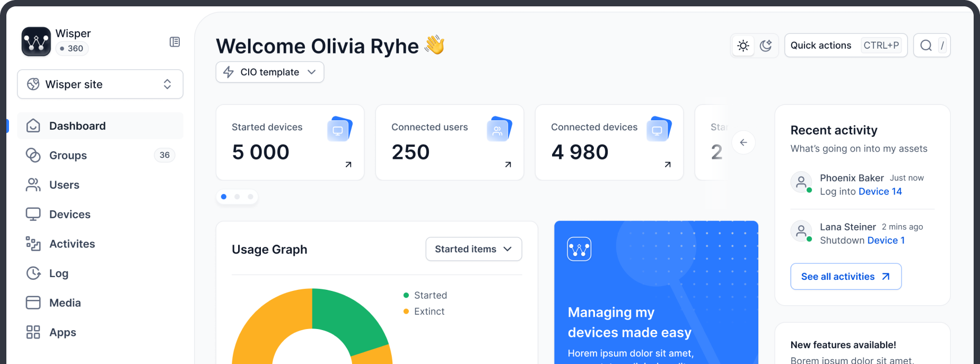Open Connected devices card arrow icon
The height and width of the screenshot is (364, 980).
click(668, 165)
